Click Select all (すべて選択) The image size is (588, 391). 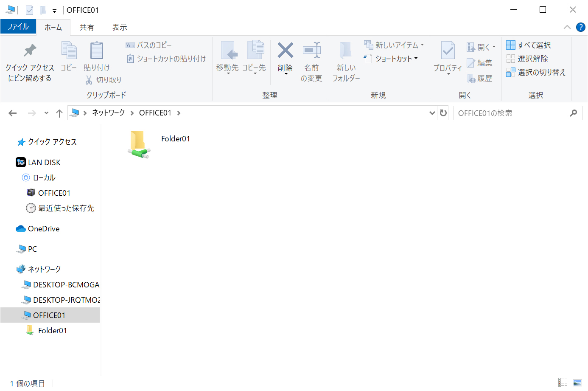(x=529, y=45)
